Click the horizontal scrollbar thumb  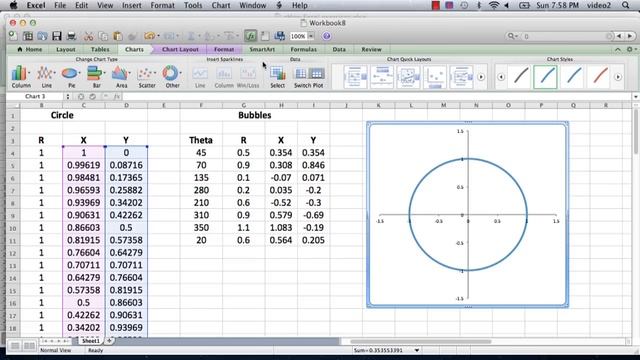(420, 341)
